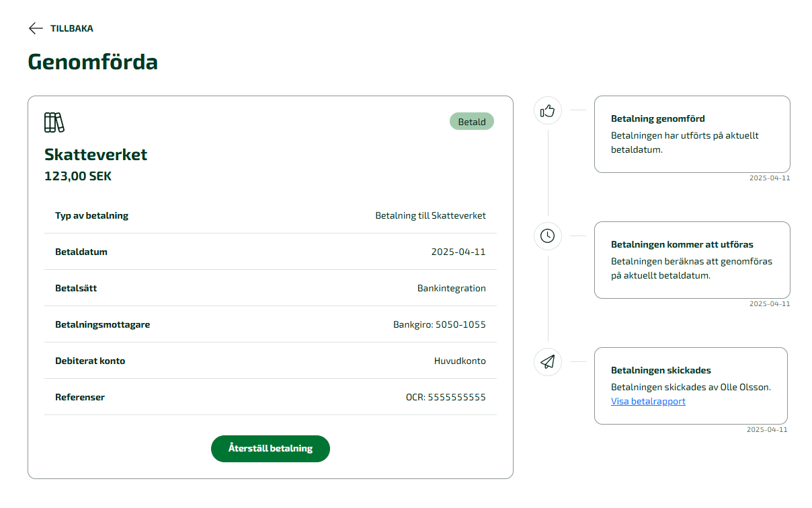Open the Visa betalrapport link
The image size is (812, 508).
pos(648,401)
